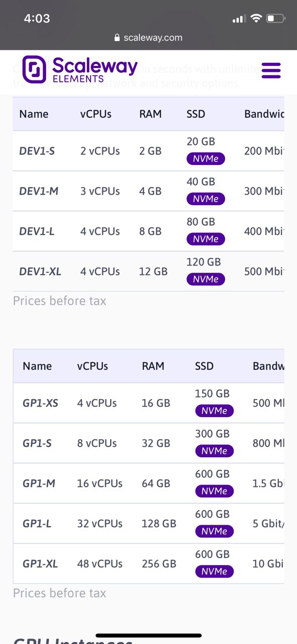This screenshot has width=297, height=644.
Task: Click the vCPUs header in first table
Action: pyautogui.click(x=96, y=114)
